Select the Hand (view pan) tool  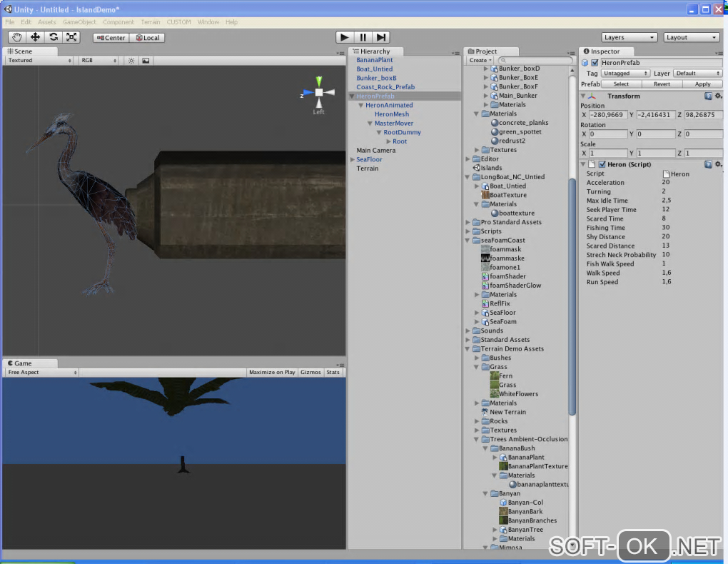coord(17,37)
